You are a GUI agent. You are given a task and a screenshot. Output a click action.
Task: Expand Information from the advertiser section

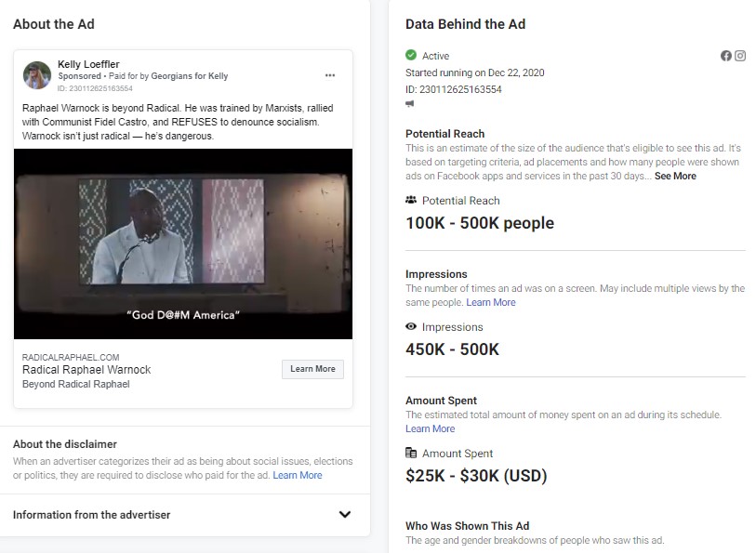(182, 515)
